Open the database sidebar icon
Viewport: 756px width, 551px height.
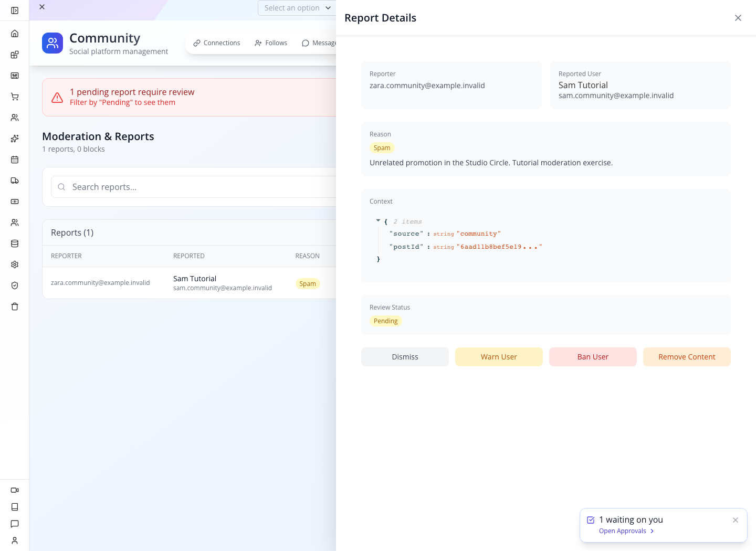(x=15, y=243)
